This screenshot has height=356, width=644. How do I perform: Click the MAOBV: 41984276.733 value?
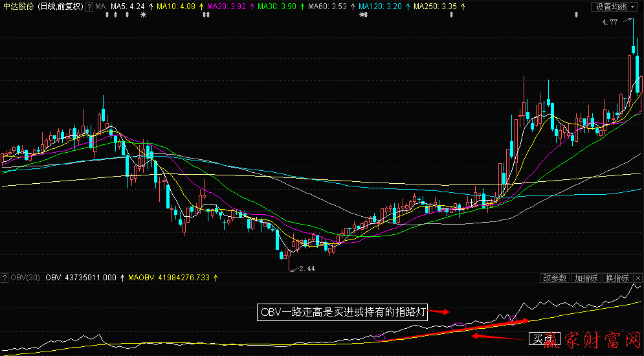click(169, 278)
